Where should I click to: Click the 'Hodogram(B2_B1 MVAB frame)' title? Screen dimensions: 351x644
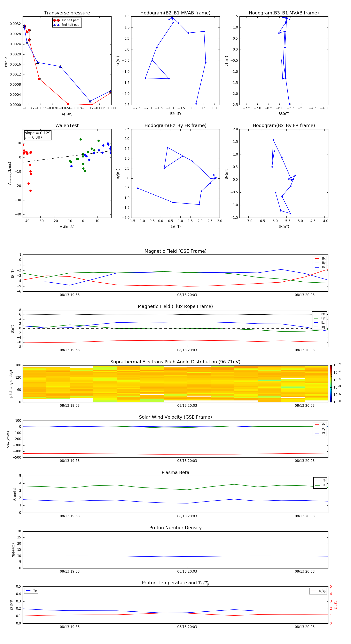pyautogui.click(x=175, y=13)
